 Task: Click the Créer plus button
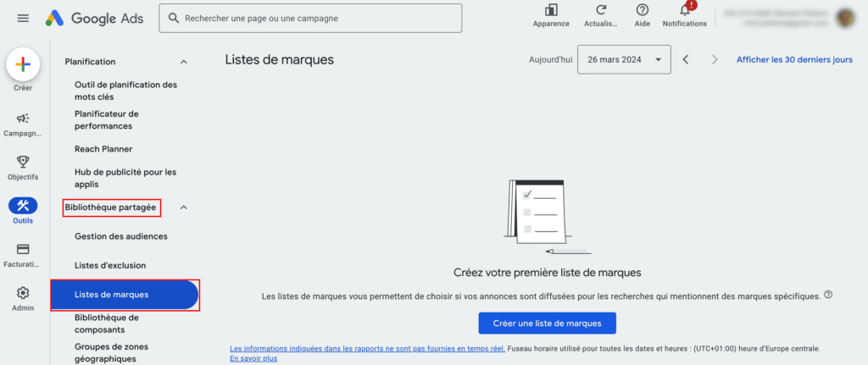(23, 64)
